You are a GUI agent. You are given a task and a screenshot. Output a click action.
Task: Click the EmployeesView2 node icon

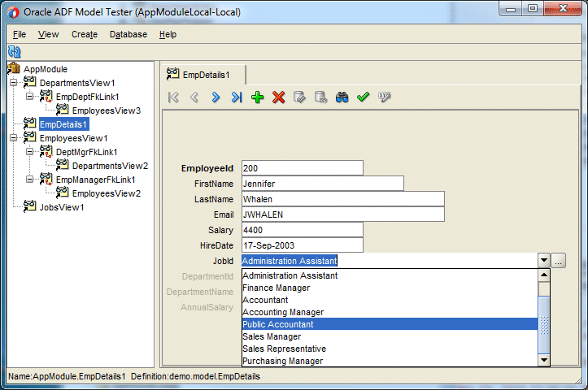pos(63,193)
